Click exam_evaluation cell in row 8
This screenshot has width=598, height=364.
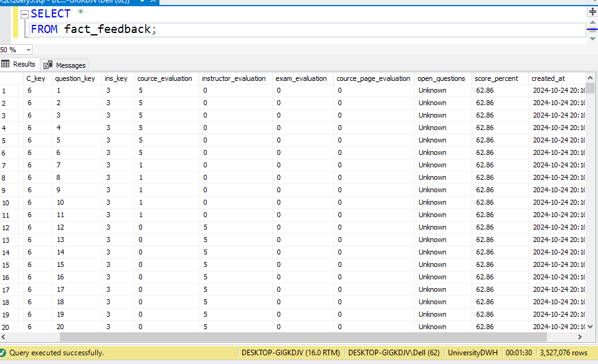click(x=303, y=177)
